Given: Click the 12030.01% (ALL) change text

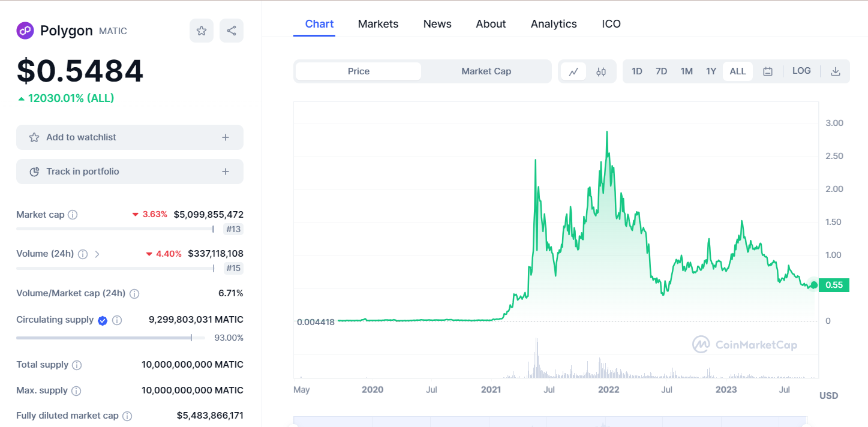Looking at the screenshot, I should pos(70,98).
